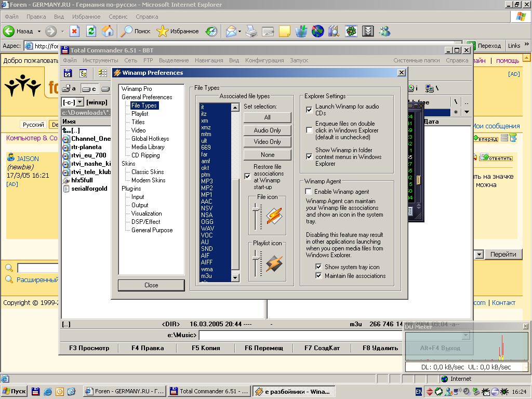This screenshot has height=399, width=532.
Task: Go back using the Назад arrow icon
Action: coord(9,31)
